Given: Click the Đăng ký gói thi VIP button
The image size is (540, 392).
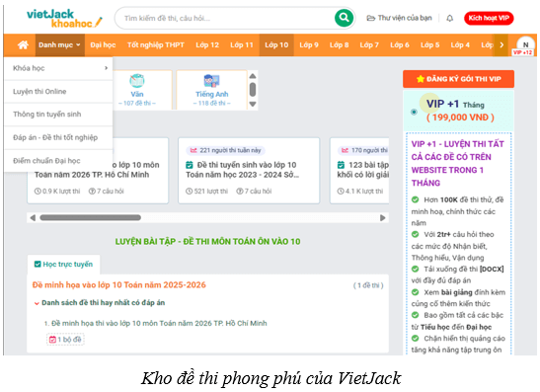Looking at the screenshot, I should pyautogui.click(x=458, y=79).
